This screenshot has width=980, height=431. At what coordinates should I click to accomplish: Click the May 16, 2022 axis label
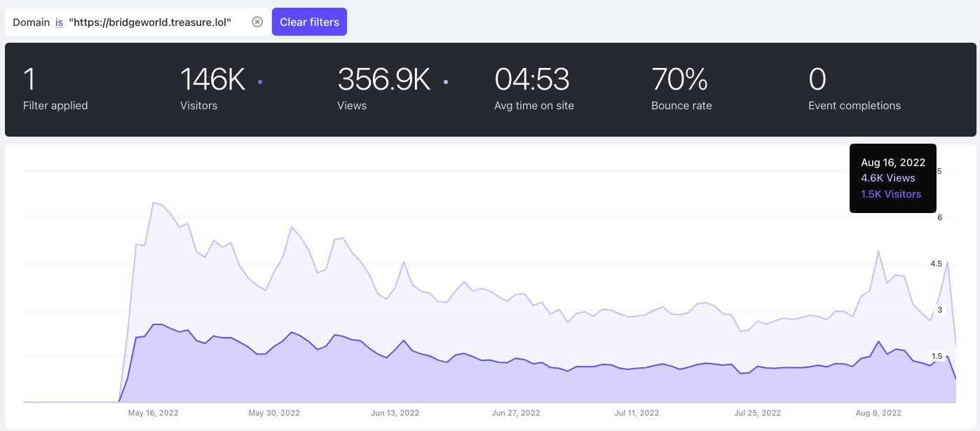pos(154,413)
